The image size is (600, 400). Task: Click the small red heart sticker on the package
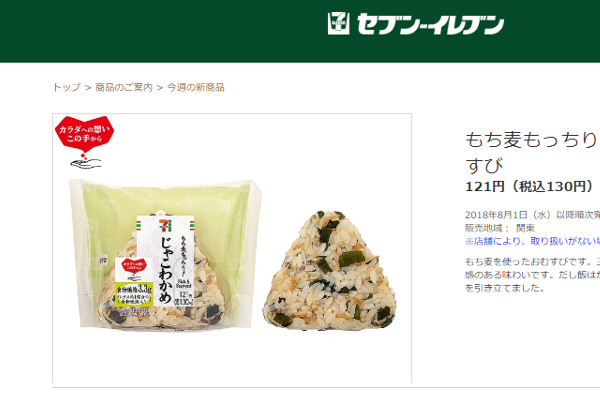coord(134,266)
